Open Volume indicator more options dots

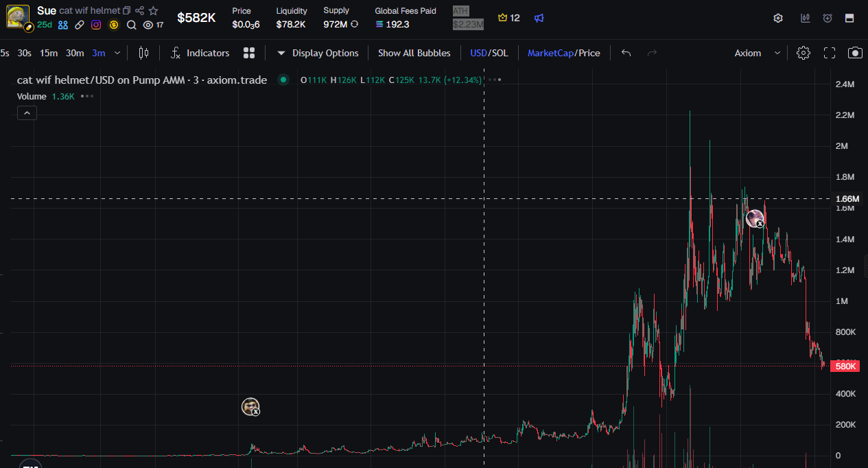click(87, 96)
